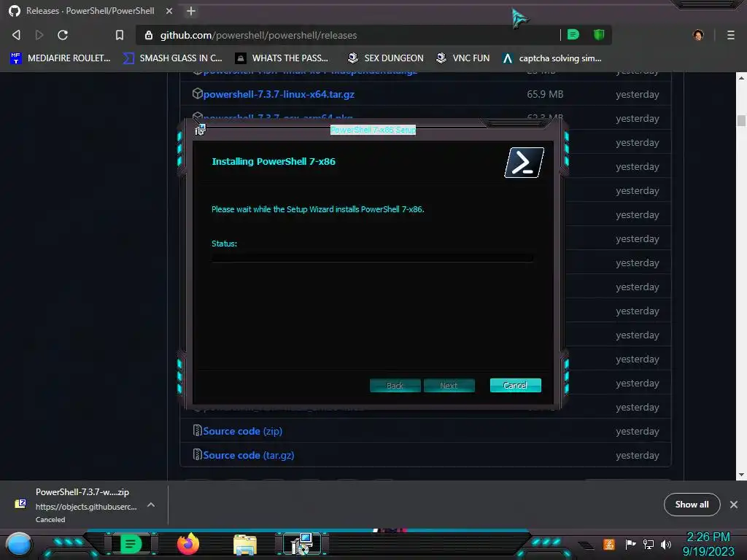Viewport: 747px width, 560px height.
Task: Close the Releases browser tab
Action: [169, 11]
